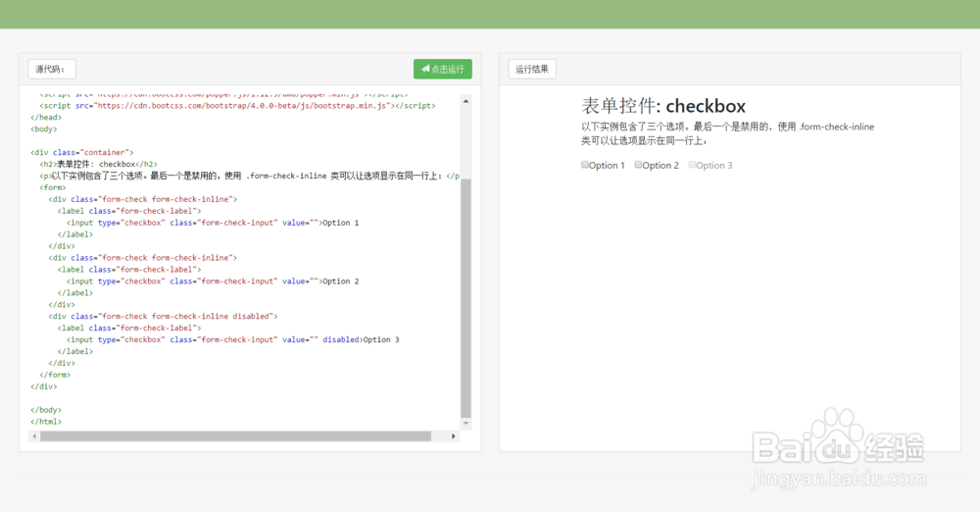980x512 pixels.
Task: Click the code line containing Option 1
Action: 213,223
